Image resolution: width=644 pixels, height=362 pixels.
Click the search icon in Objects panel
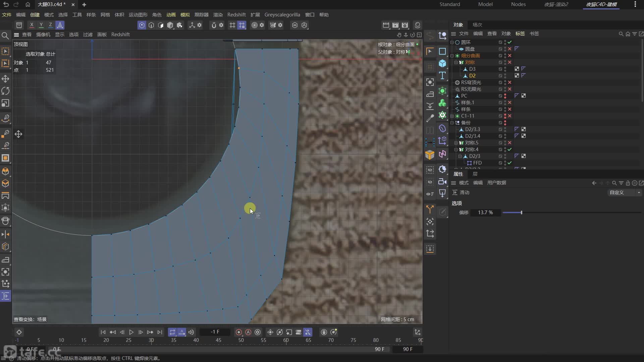tap(621, 34)
